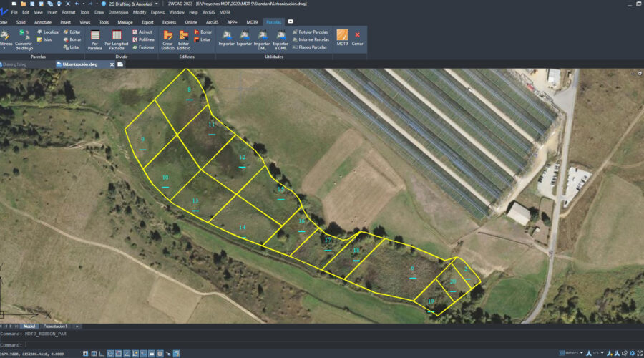Image resolution: width=644 pixels, height=358 pixels.
Task: Toggle grid display in status bar
Action: click(94, 354)
